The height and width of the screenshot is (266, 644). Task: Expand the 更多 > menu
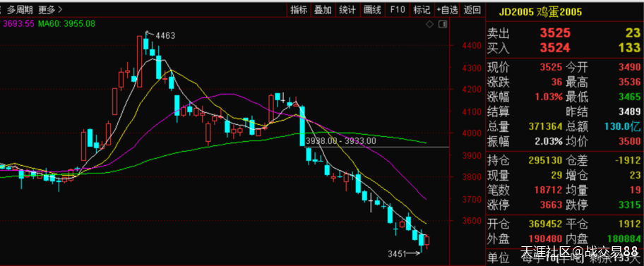point(51,9)
